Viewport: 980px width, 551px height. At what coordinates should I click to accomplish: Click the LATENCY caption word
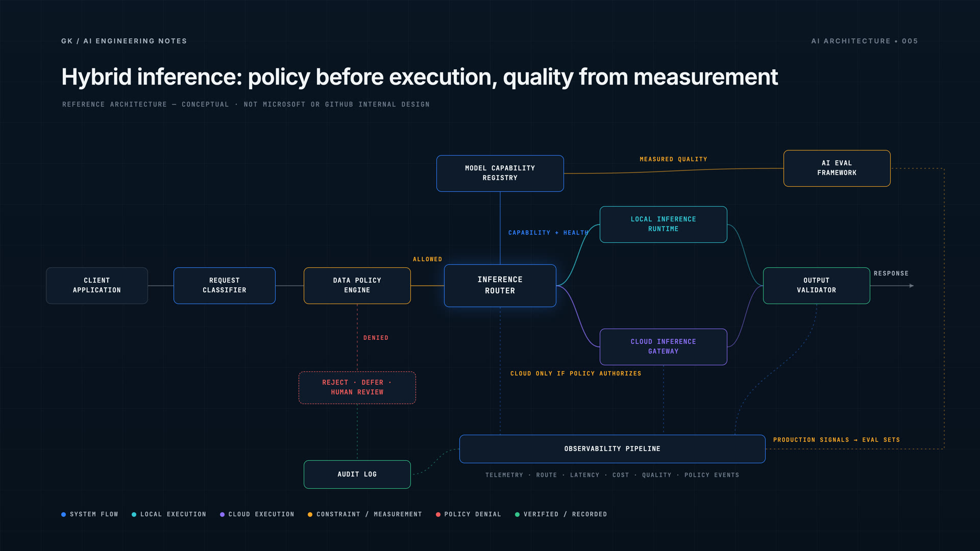[x=585, y=475]
